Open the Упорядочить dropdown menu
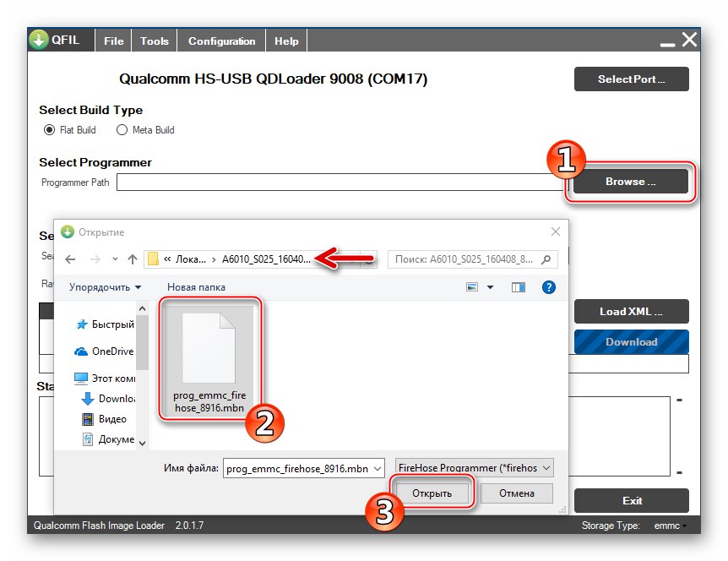This screenshot has height=561, width=728. point(105,287)
